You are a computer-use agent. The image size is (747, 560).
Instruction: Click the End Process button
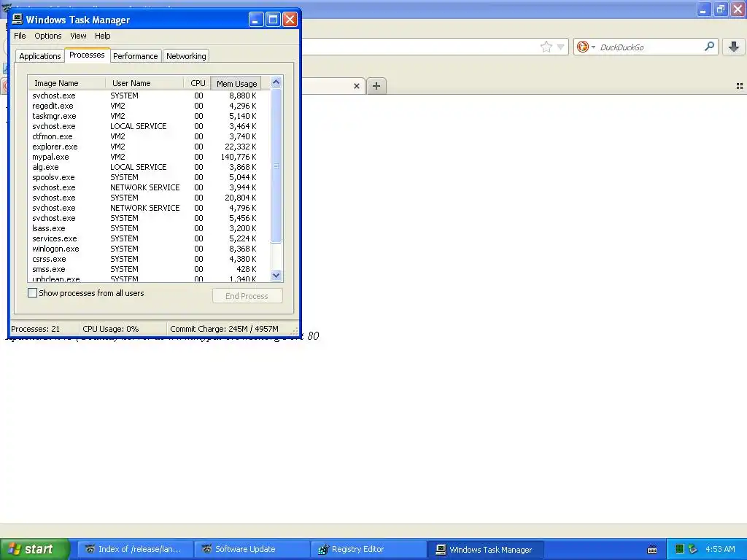tap(247, 296)
